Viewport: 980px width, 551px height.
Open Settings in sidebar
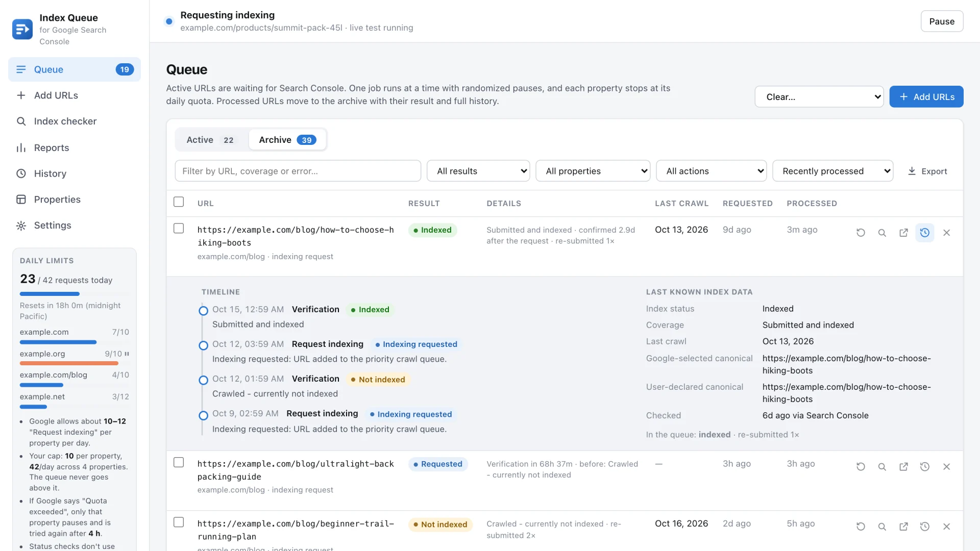pos(75,226)
